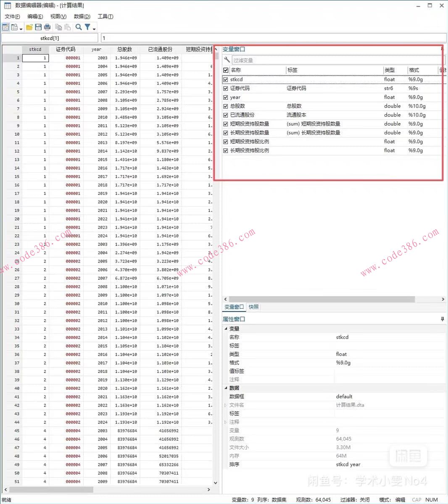Click 模式: 编辑 in status bar
The width and height of the screenshot is (448, 504).
[x=392, y=500]
